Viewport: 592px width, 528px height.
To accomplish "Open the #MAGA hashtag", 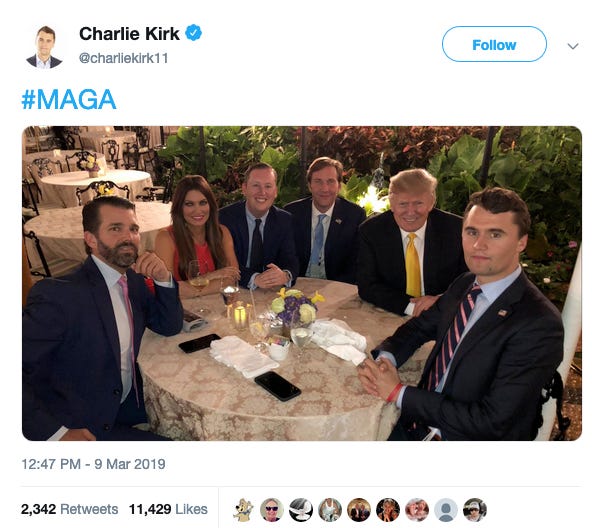I will (x=69, y=99).
